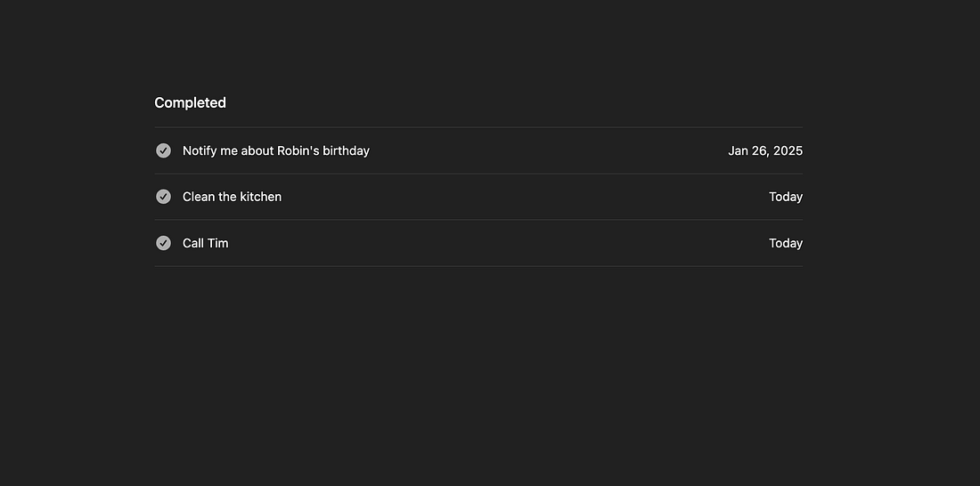Uncheck the "Notify me about Robin's birthday" task
980x486 pixels.
click(x=163, y=150)
